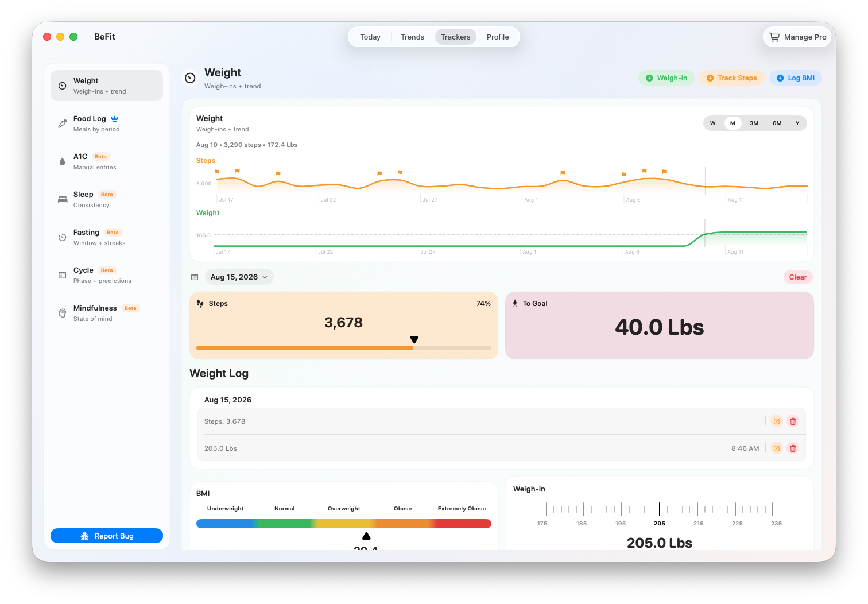
Task: Click 215 on the Weigh-in ruler
Action: pyautogui.click(x=699, y=524)
